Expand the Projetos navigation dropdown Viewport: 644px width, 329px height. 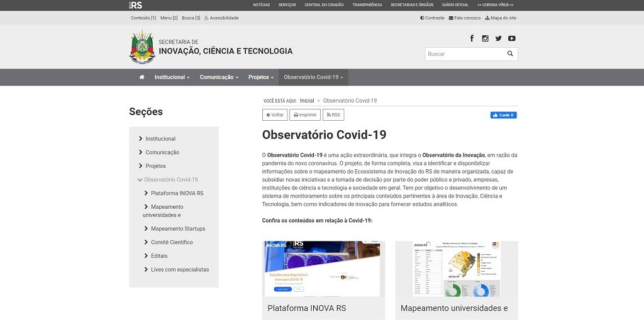tap(260, 77)
